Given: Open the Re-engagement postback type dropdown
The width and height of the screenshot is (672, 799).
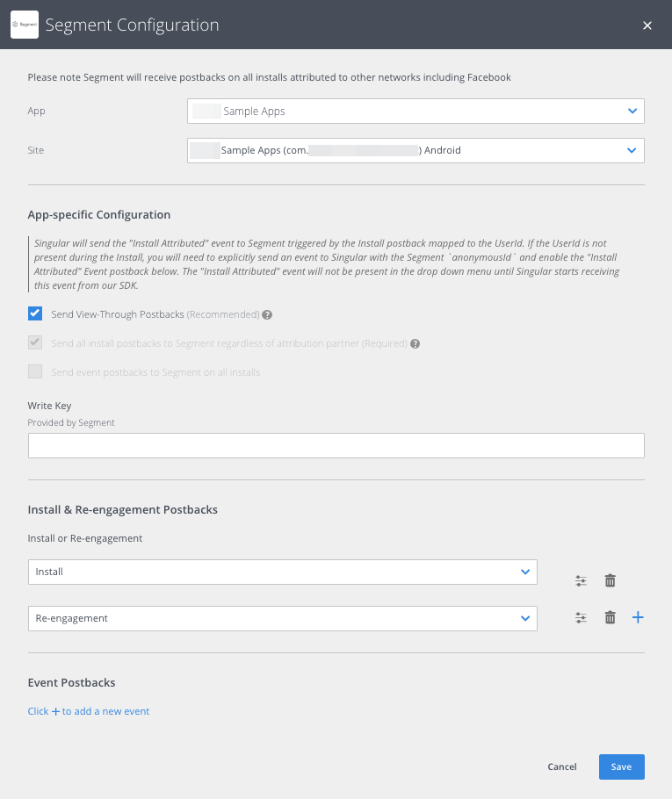Looking at the screenshot, I should point(282,618).
